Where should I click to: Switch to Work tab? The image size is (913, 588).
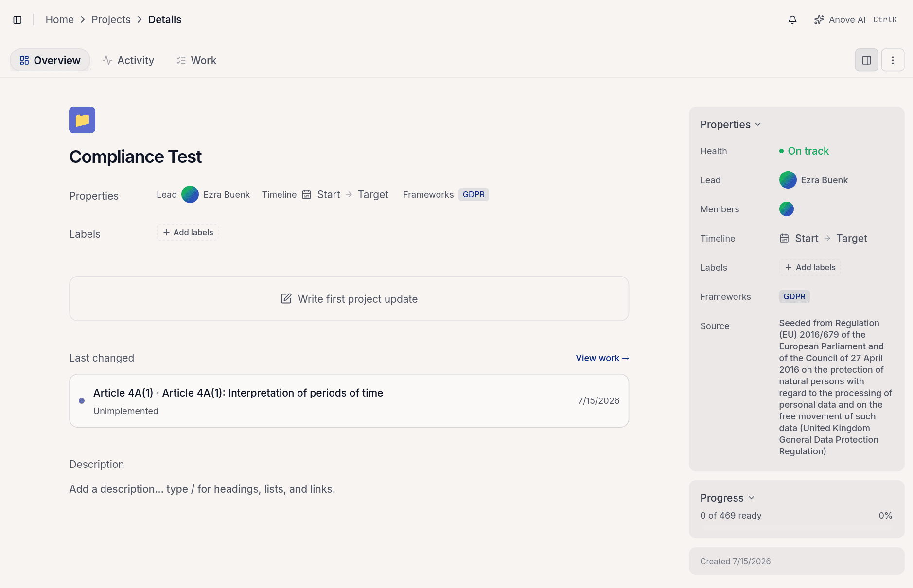196,60
